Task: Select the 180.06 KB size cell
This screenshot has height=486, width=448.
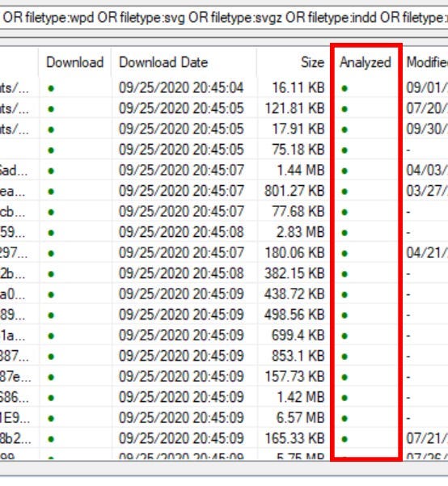Action: point(294,253)
